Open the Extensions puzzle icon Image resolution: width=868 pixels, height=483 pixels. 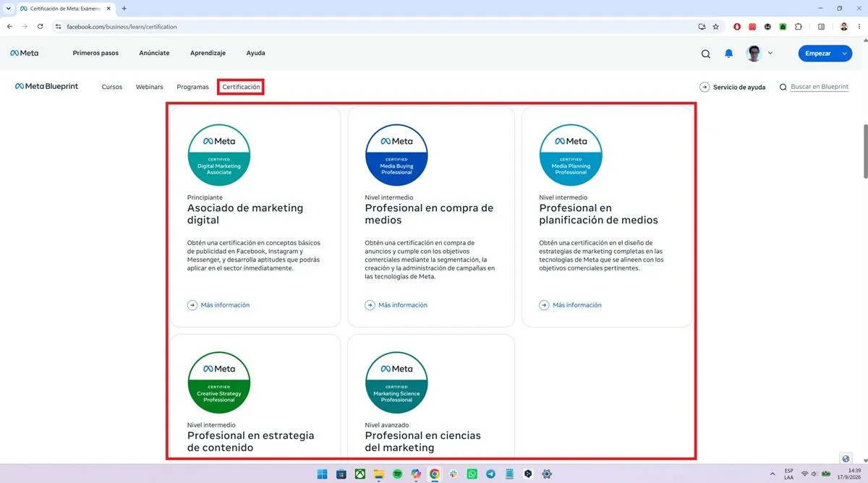[x=799, y=27]
